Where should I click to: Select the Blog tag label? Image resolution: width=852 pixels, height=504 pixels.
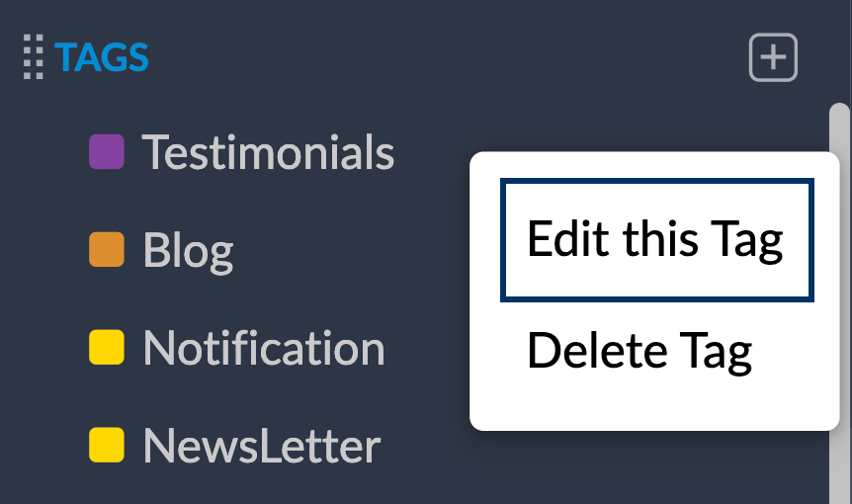(x=188, y=250)
